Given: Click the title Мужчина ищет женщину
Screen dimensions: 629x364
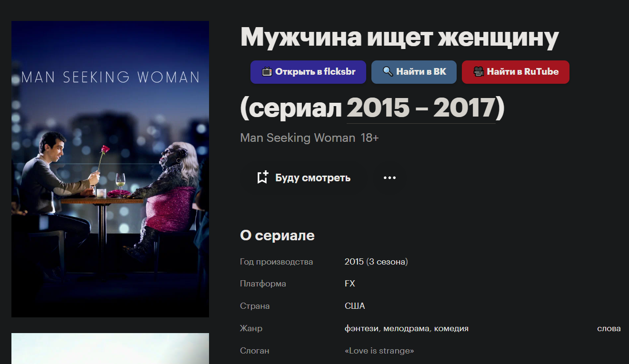Looking at the screenshot, I should pyautogui.click(x=399, y=37).
